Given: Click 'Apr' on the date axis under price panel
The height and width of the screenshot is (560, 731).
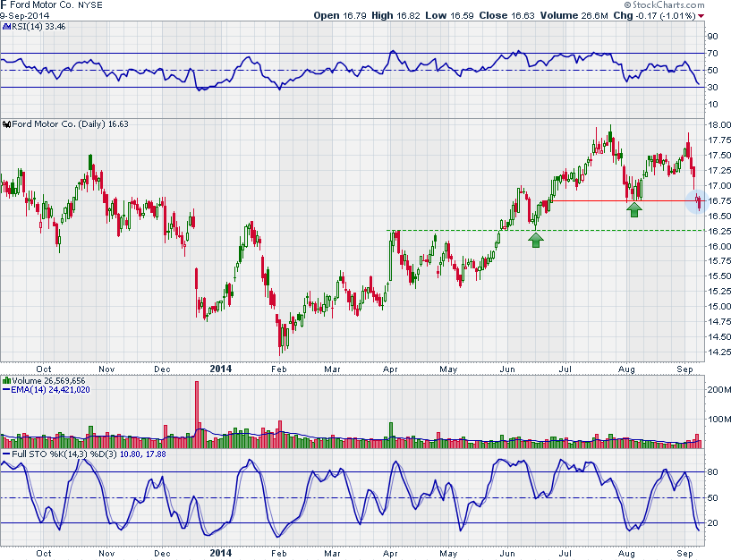Looking at the screenshot, I should pos(390,369).
